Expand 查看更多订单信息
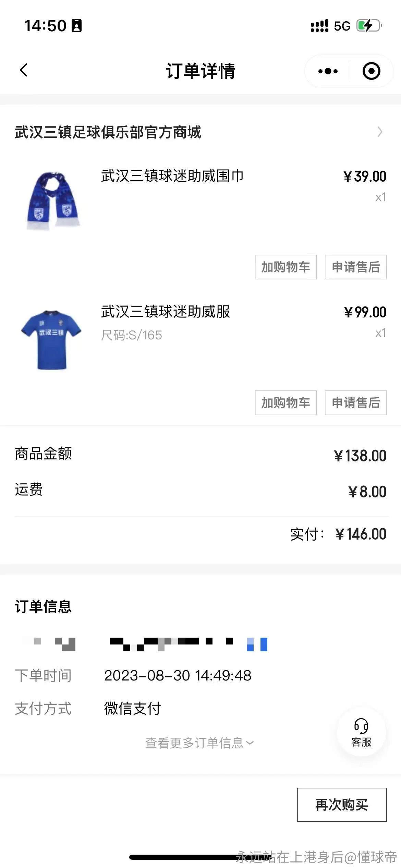The width and height of the screenshot is (401, 868). pos(199,743)
